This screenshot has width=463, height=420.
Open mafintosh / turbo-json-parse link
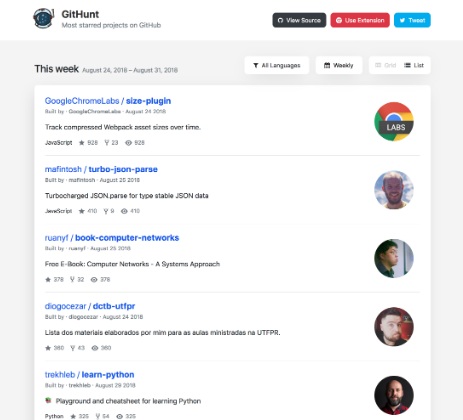(x=101, y=169)
